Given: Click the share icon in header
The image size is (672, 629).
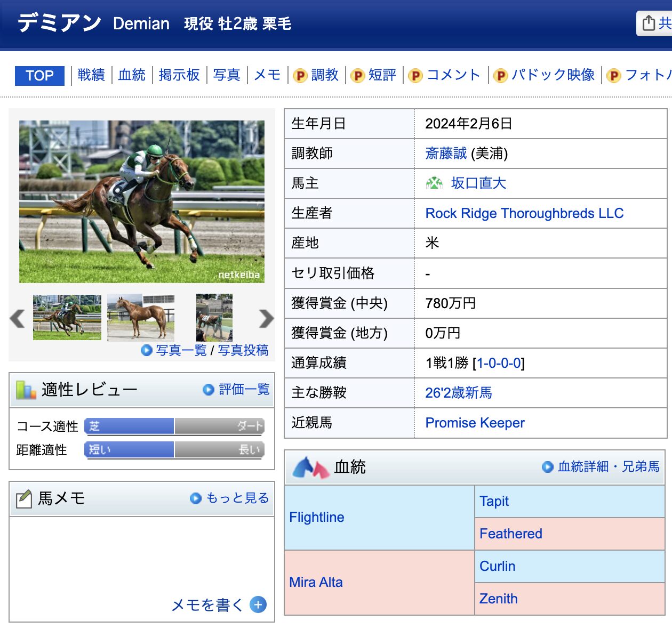Looking at the screenshot, I should (649, 23).
